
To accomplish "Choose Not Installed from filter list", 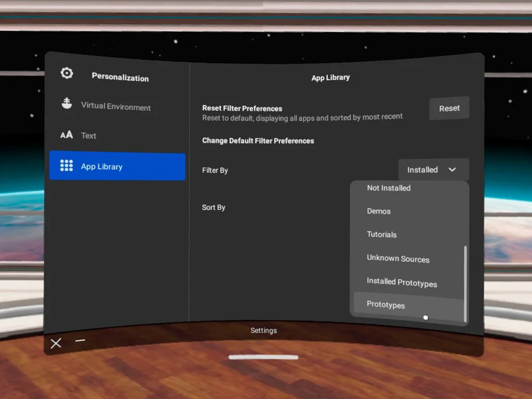I will coord(389,188).
